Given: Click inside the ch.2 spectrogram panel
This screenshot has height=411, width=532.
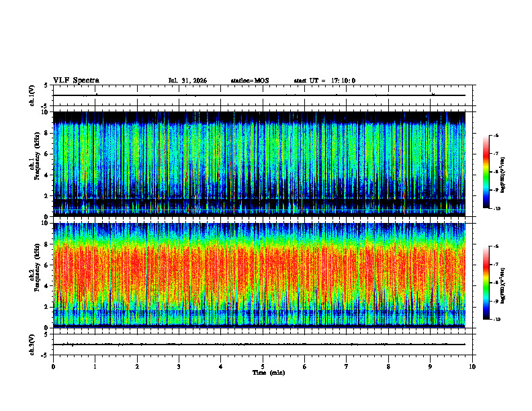Looking at the screenshot, I should tap(259, 275).
